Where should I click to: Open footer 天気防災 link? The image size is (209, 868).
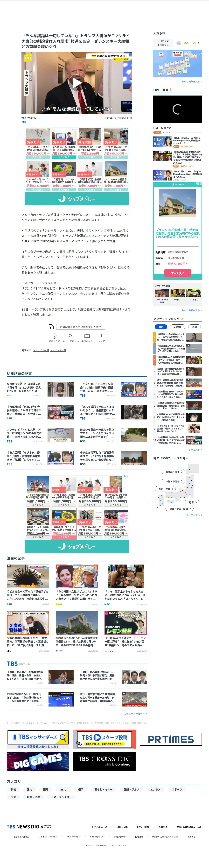(x=163, y=827)
